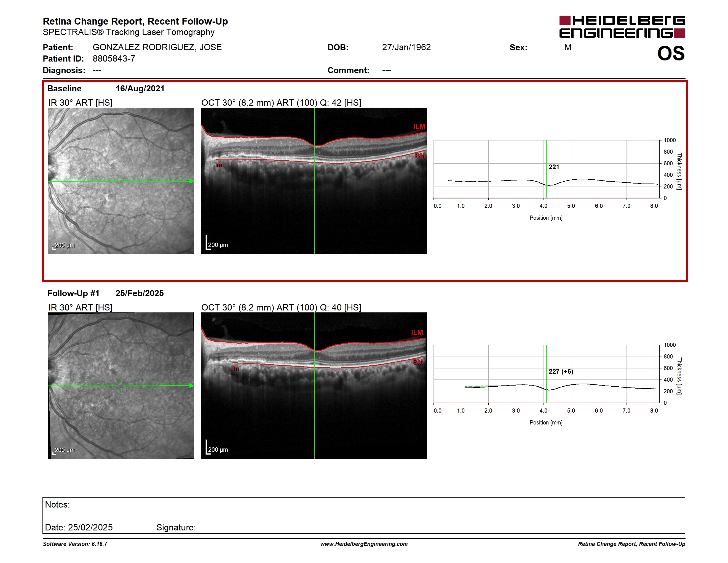Click the Heidelberg Engineering logo
The image size is (728, 563).
tap(622, 27)
